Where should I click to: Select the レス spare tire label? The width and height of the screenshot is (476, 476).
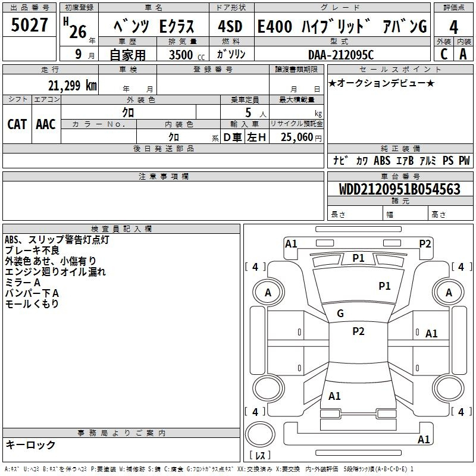(260, 455)
